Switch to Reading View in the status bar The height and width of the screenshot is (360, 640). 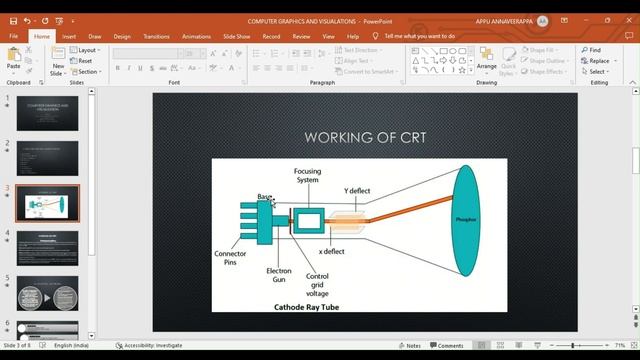pos(519,345)
